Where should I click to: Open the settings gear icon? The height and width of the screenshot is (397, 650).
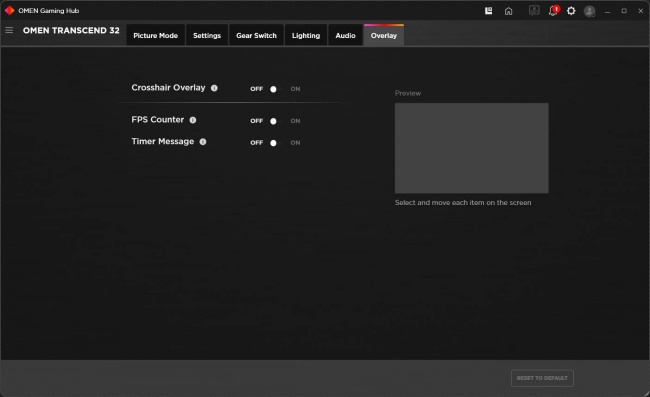coord(571,11)
